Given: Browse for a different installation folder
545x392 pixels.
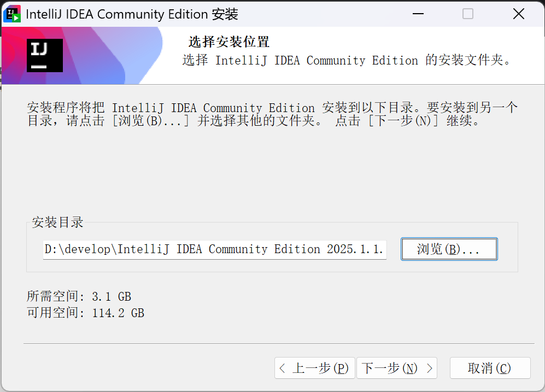Looking at the screenshot, I should pyautogui.click(x=449, y=249).
